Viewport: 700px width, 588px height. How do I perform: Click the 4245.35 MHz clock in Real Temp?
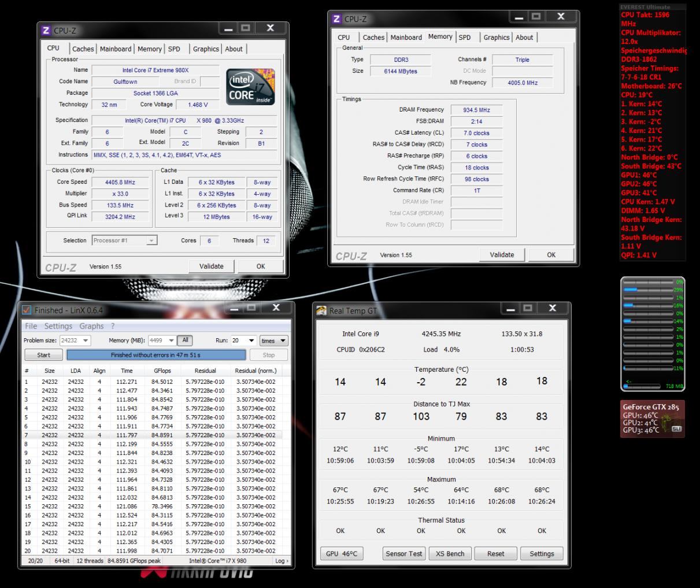tap(441, 334)
